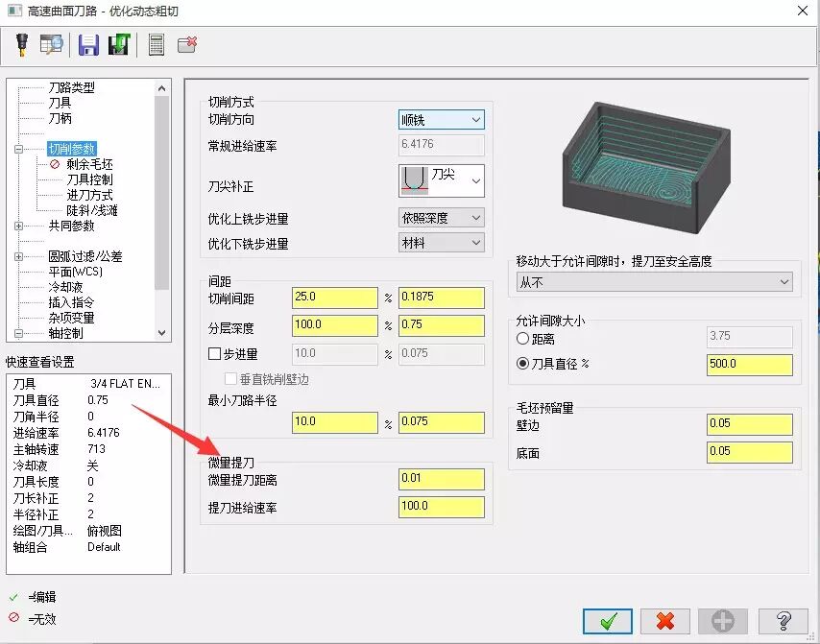Click the 刀具直径 % field 500.0
Viewport: 820px width, 644px height.
(x=749, y=365)
